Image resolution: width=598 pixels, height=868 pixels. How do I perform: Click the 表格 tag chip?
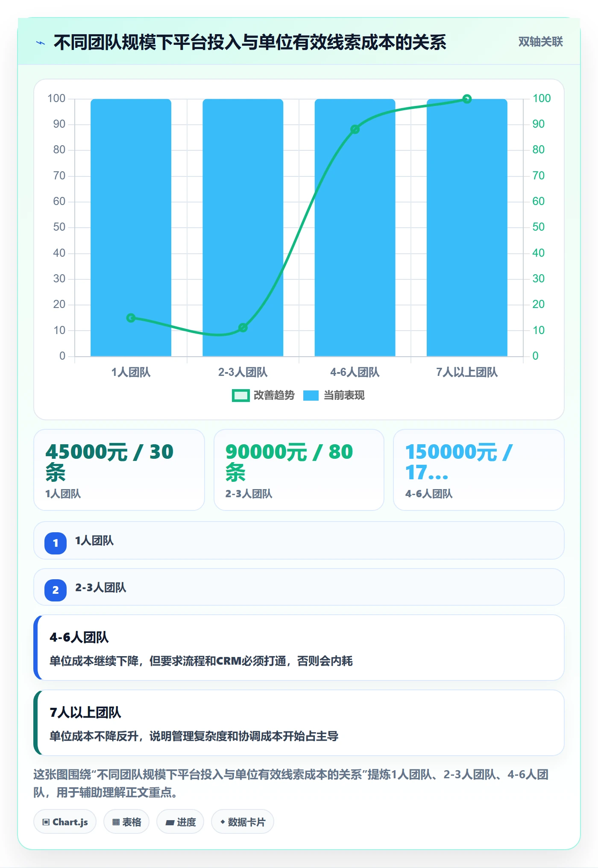tap(126, 822)
